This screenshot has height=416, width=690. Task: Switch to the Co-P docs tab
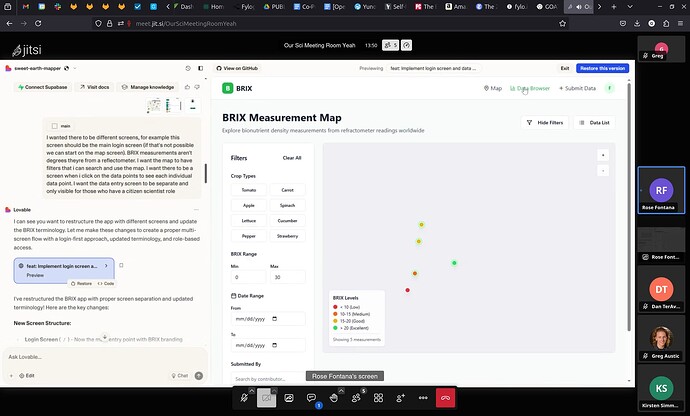305,7
